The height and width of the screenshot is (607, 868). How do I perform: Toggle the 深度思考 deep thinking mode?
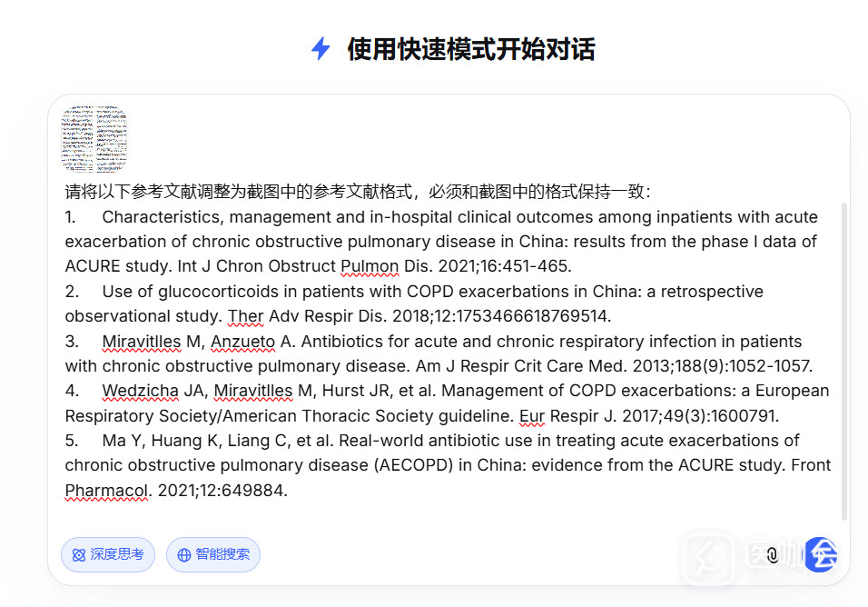(108, 554)
